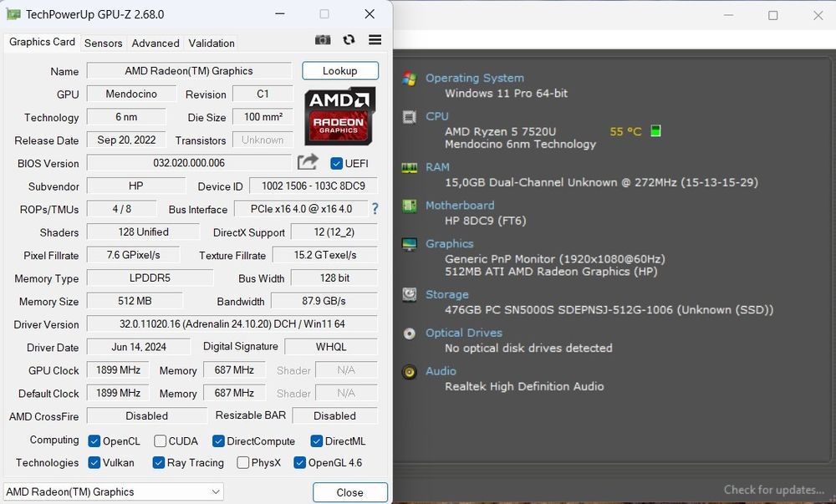
Task: Toggle the Vulkan checkbox
Action: coord(94,462)
